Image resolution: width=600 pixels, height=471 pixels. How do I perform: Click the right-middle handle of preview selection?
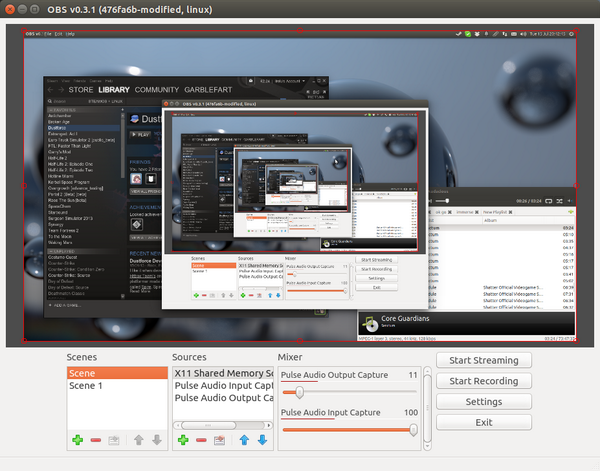click(576, 186)
